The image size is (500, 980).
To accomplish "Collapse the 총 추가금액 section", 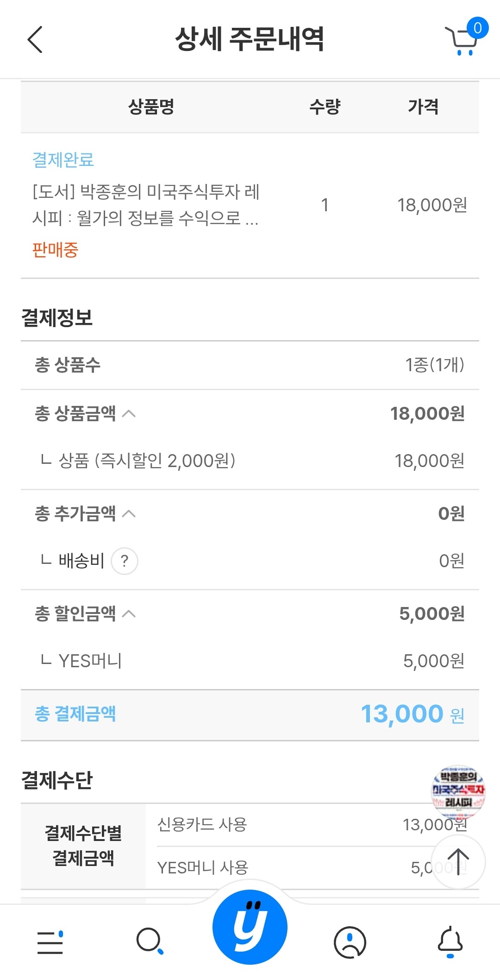I will [129, 514].
